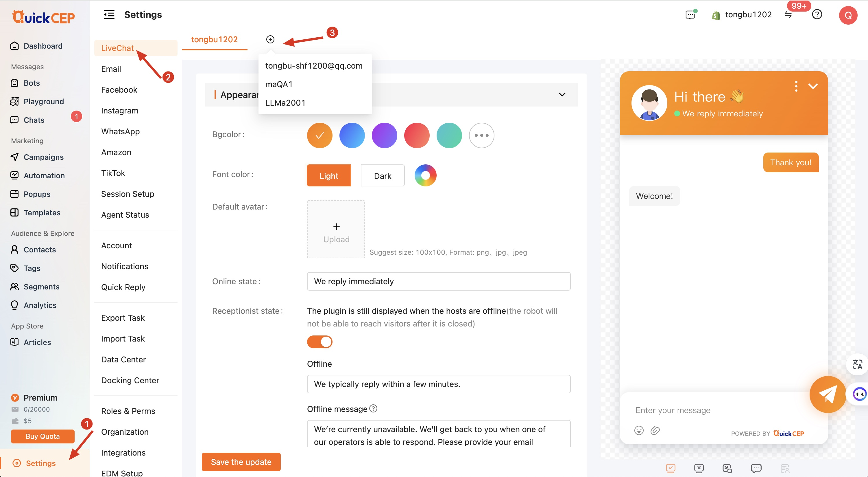Open Facebook channel settings
The width and height of the screenshot is (868, 477).
[x=119, y=90]
